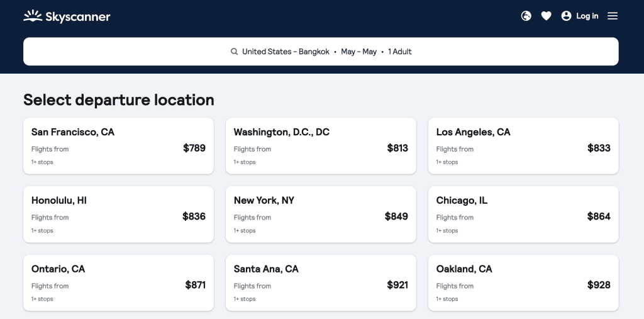Select Ontario, CA departure card
This screenshot has width=644, height=319.
tap(119, 283)
